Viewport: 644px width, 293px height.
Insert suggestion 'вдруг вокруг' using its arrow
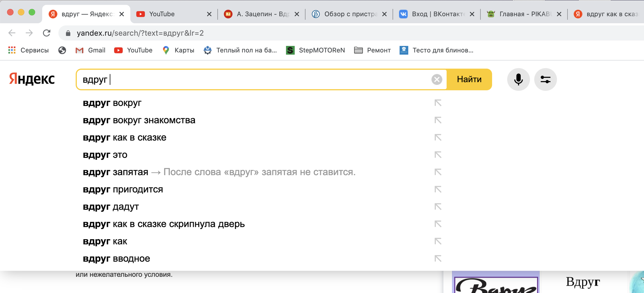click(438, 103)
